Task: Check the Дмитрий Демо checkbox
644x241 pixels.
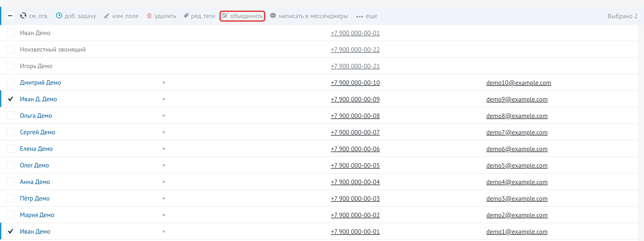Action: coord(11,82)
